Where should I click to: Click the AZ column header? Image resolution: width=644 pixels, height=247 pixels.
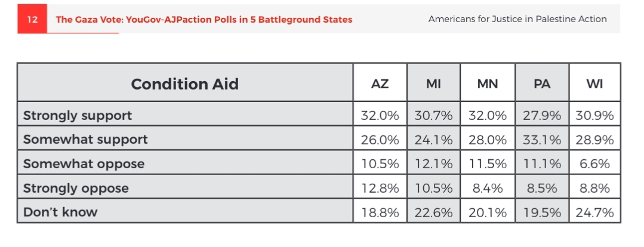coord(380,84)
